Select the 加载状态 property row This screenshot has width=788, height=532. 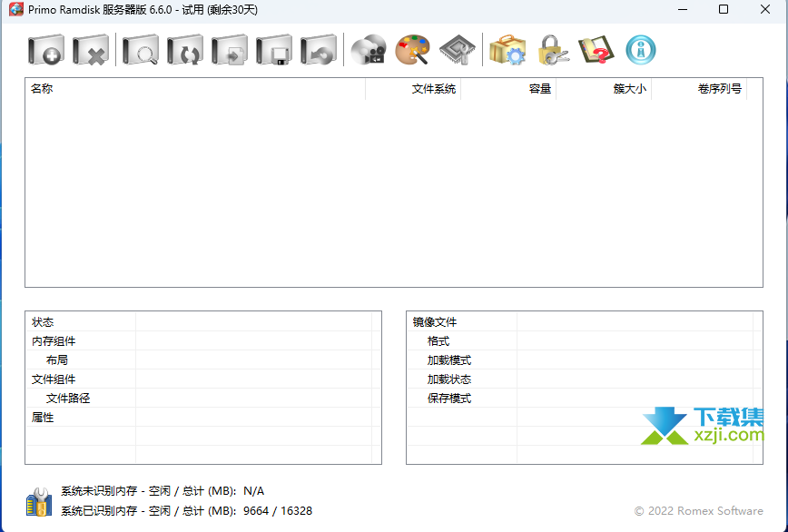(585, 379)
